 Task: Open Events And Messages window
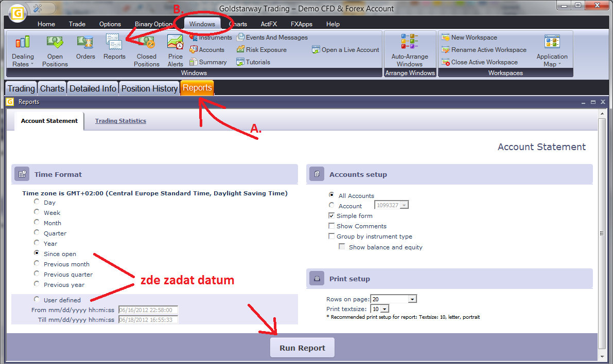click(x=272, y=38)
